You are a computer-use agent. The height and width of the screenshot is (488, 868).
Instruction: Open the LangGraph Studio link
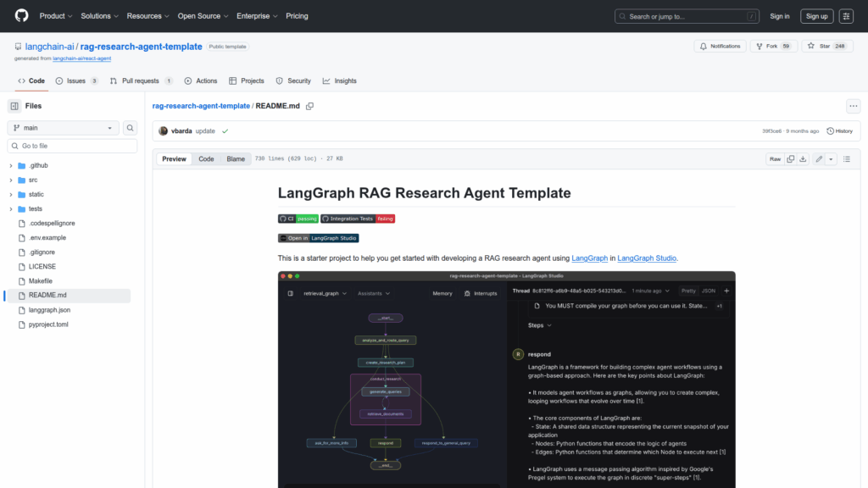647,258
